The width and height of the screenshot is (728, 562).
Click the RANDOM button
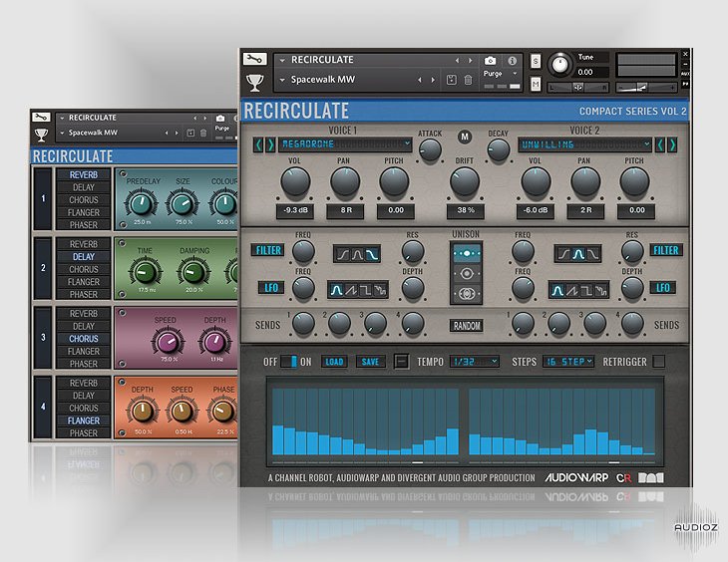click(467, 325)
